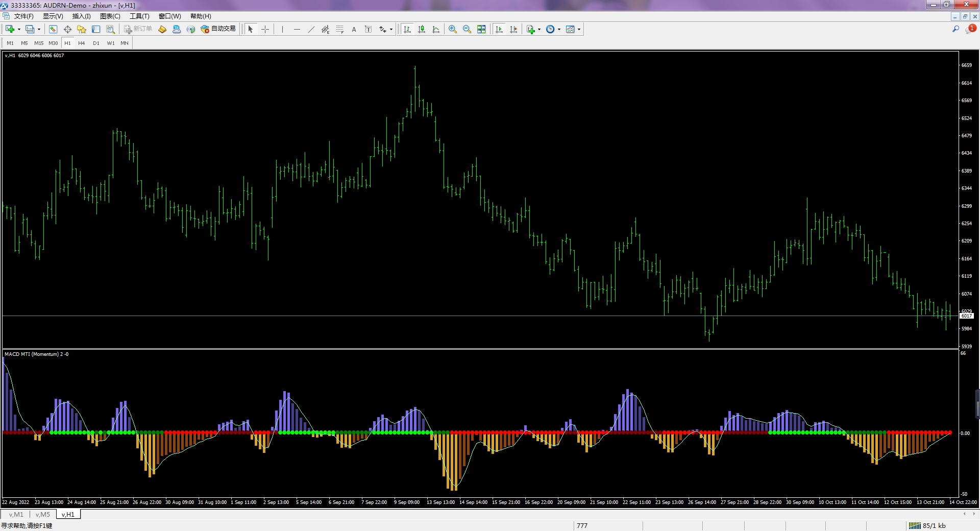Screen dimensions: 980x531
Task: Select the horizontal line drawing tool
Action: (x=297, y=29)
